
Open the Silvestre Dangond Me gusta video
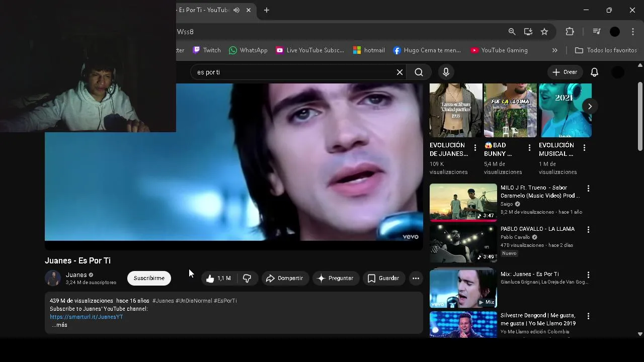coord(463,324)
